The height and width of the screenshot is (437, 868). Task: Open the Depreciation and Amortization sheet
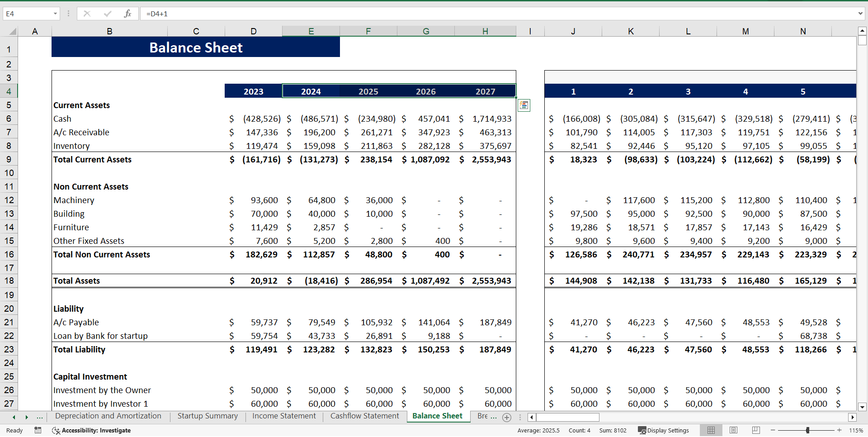(x=108, y=416)
